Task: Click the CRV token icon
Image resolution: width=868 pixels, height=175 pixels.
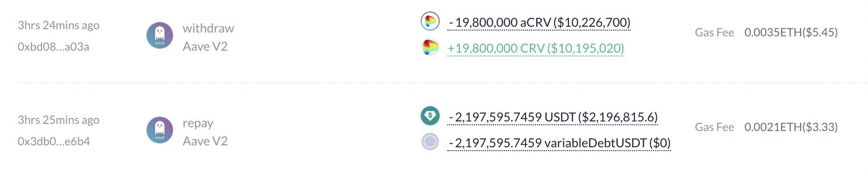Action: 430,48
